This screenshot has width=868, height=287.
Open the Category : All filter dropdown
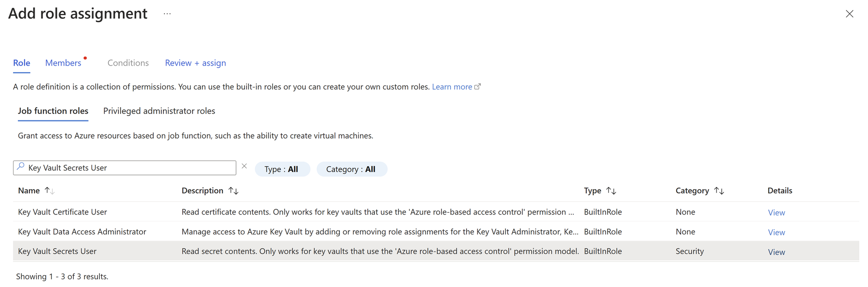[x=351, y=169]
